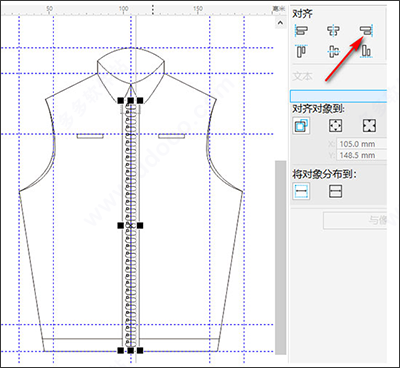Click middle-left selection handle of the zipper
Image resolution: width=400 pixels, height=368 pixels.
(121, 226)
